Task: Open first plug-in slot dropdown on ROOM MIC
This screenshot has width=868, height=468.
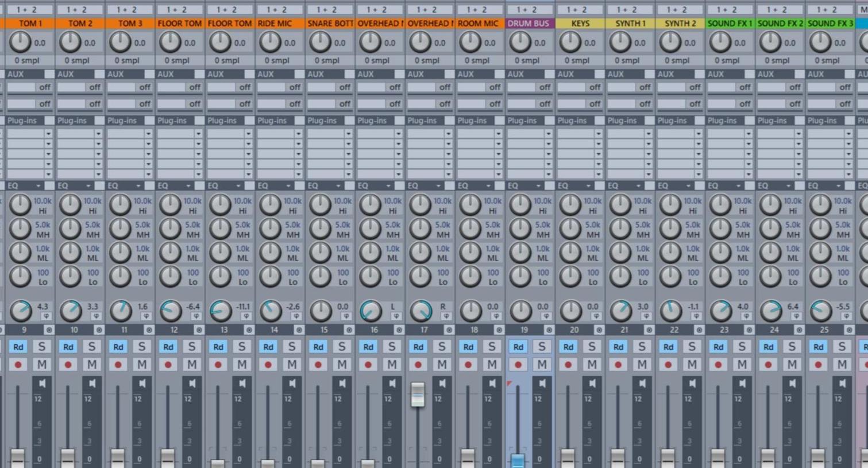Action: pyautogui.click(x=498, y=134)
